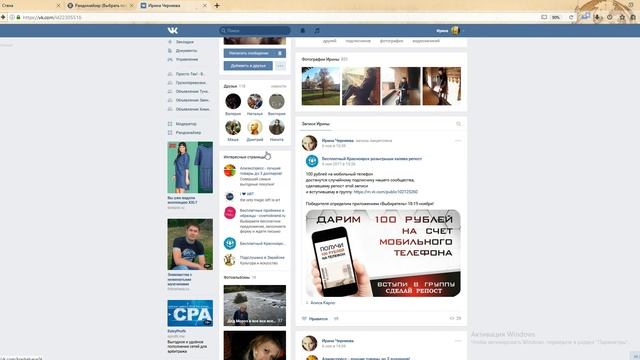The width and height of the screenshot is (640, 360).
Task: Click the фотографии counter on the profile
Action: (391, 41)
